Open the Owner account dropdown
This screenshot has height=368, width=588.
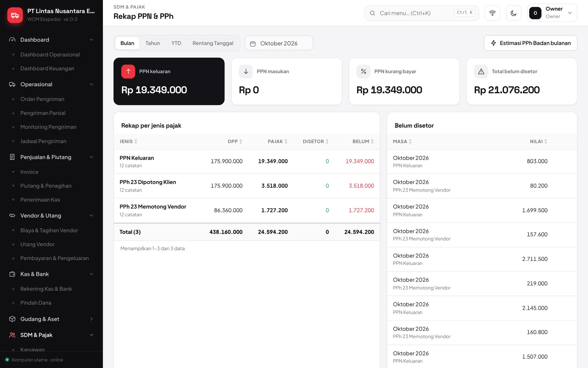[552, 13]
